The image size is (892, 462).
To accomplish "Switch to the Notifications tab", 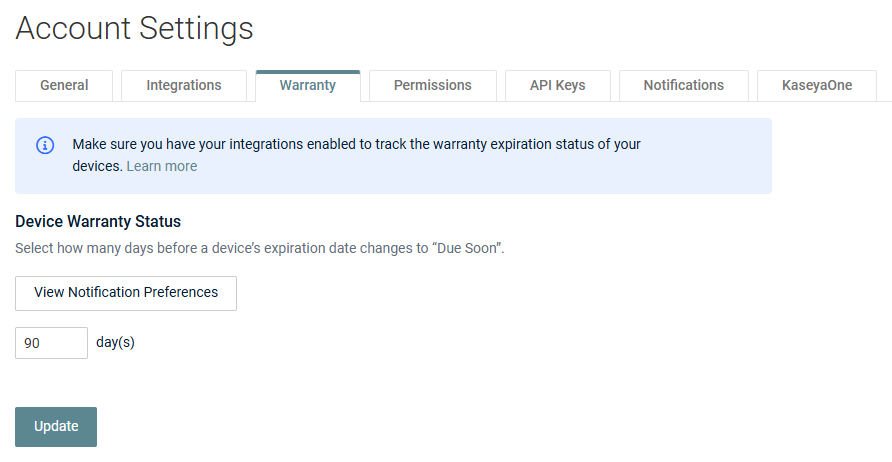I will click(x=684, y=85).
